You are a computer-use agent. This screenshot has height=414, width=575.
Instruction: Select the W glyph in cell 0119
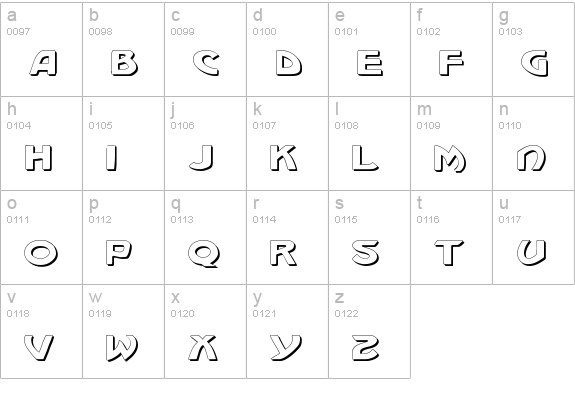coord(122,348)
